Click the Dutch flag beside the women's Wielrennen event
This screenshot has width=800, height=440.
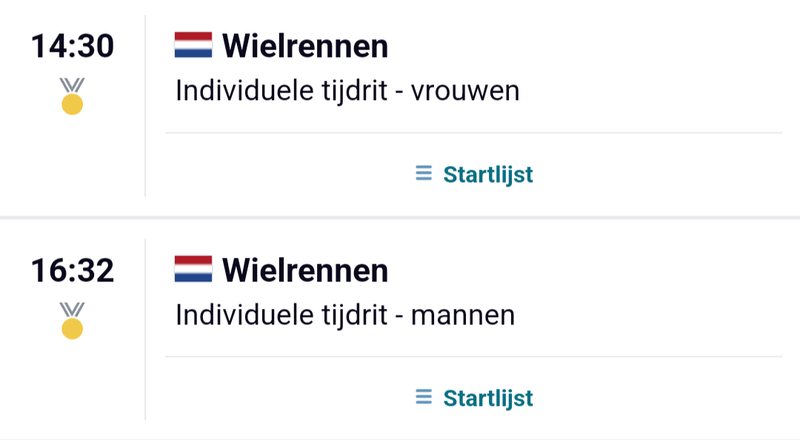(x=193, y=46)
